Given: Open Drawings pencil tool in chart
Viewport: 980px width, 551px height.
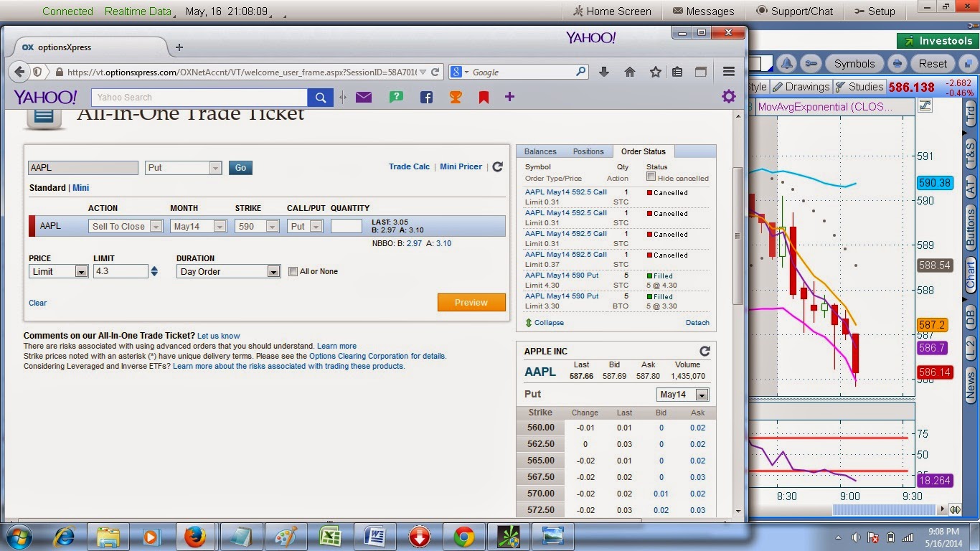Looking at the screenshot, I should (x=801, y=87).
